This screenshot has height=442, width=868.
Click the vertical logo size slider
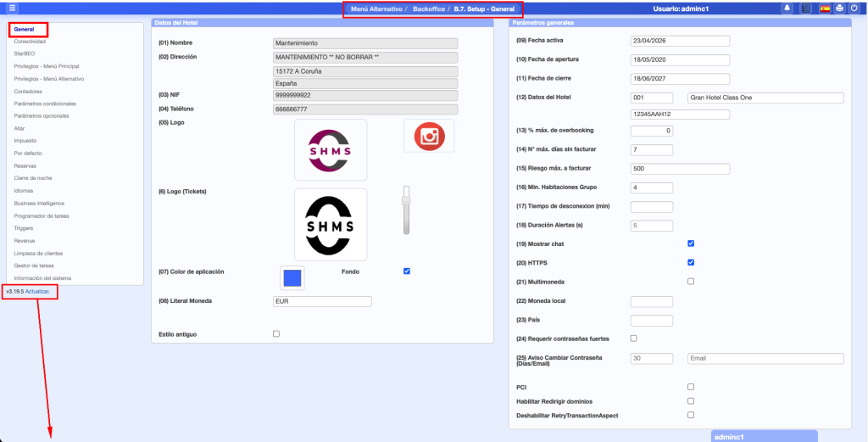(407, 209)
